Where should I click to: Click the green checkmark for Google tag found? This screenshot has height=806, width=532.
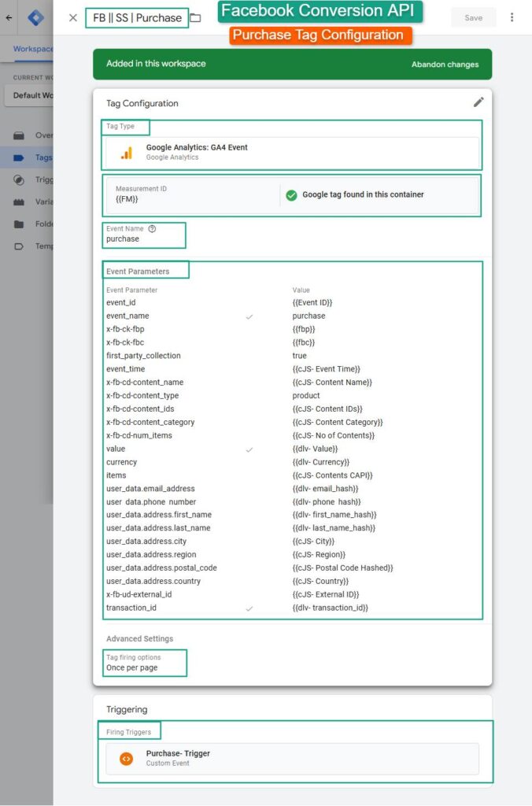[x=291, y=195]
